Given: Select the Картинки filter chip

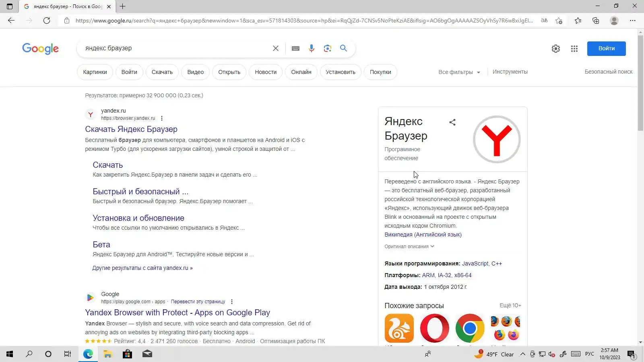Looking at the screenshot, I should pos(95,72).
